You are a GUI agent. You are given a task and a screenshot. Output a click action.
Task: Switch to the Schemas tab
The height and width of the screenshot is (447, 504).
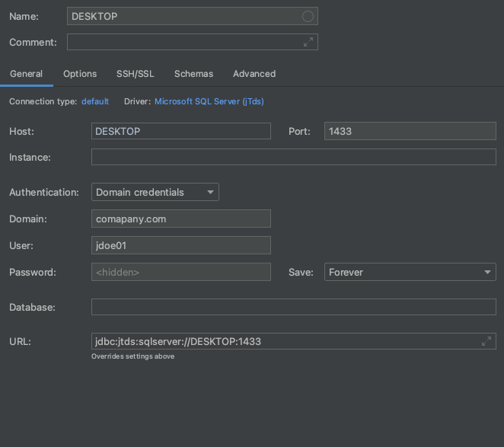click(x=194, y=74)
